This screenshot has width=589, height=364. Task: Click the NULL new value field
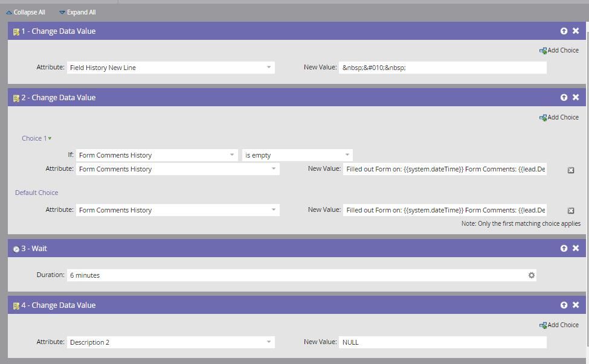pyautogui.click(x=442, y=342)
